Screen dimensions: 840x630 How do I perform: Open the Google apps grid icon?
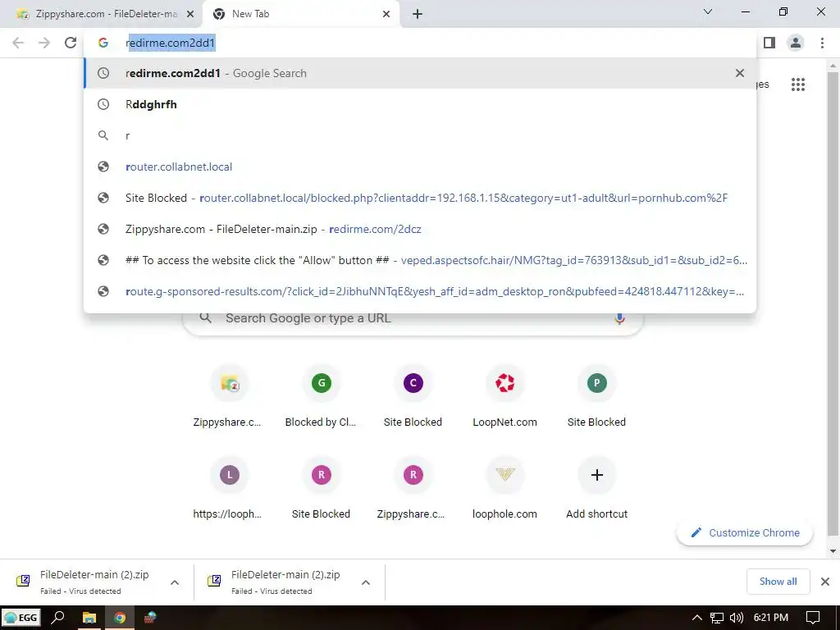pos(797,84)
